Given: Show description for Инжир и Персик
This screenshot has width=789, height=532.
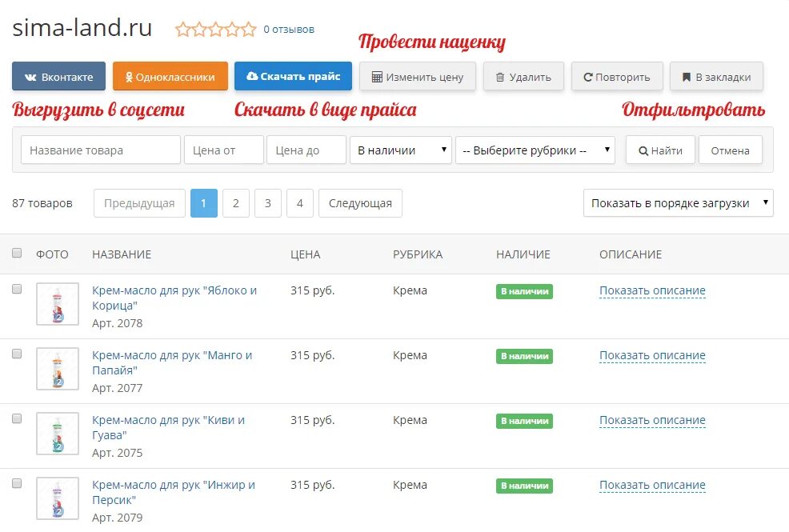Looking at the screenshot, I should coord(652,486).
